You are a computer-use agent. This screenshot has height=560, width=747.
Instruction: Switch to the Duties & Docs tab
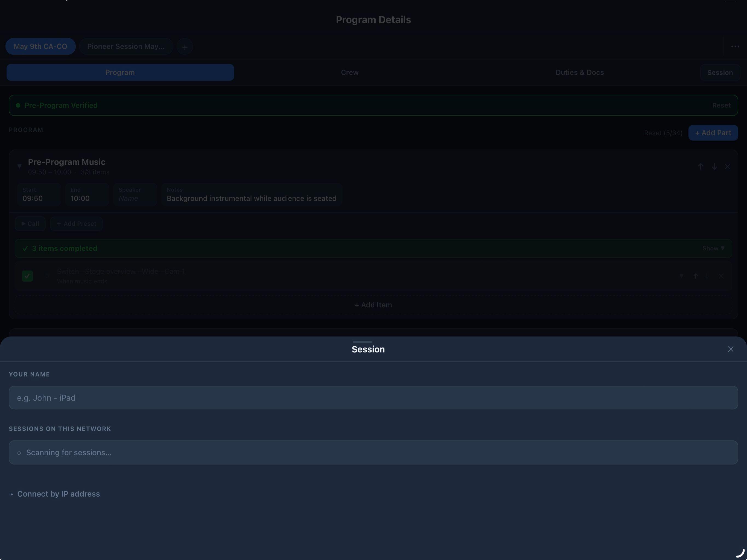(x=579, y=72)
